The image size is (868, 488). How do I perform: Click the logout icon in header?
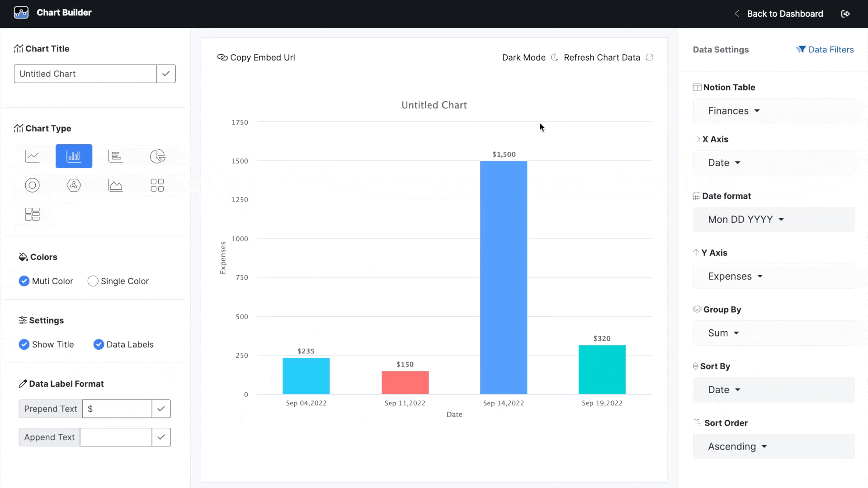[x=845, y=14]
